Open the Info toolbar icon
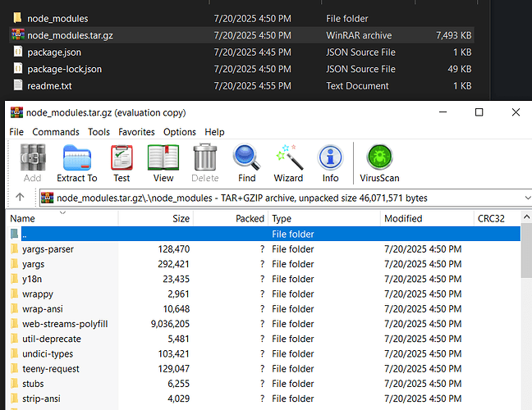Viewport: 532px width, 410px height. [330, 162]
